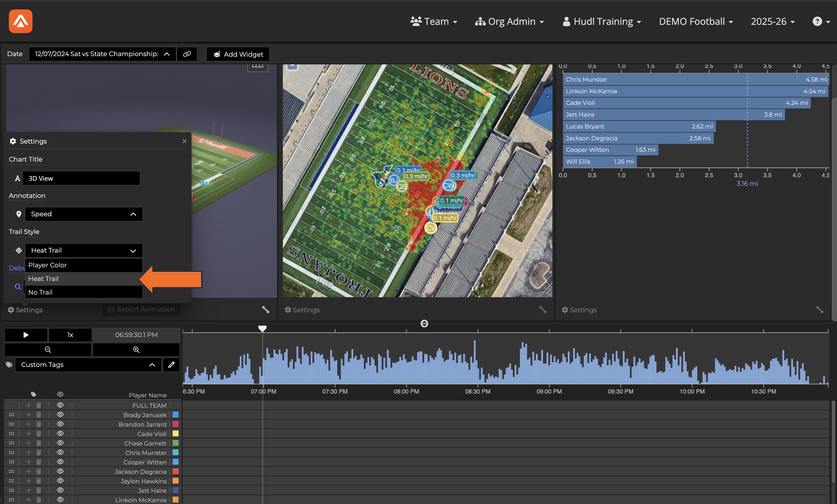Delete the Brady Janusek row via trash icon
This screenshot has height=504, width=837.
(x=39, y=415)
